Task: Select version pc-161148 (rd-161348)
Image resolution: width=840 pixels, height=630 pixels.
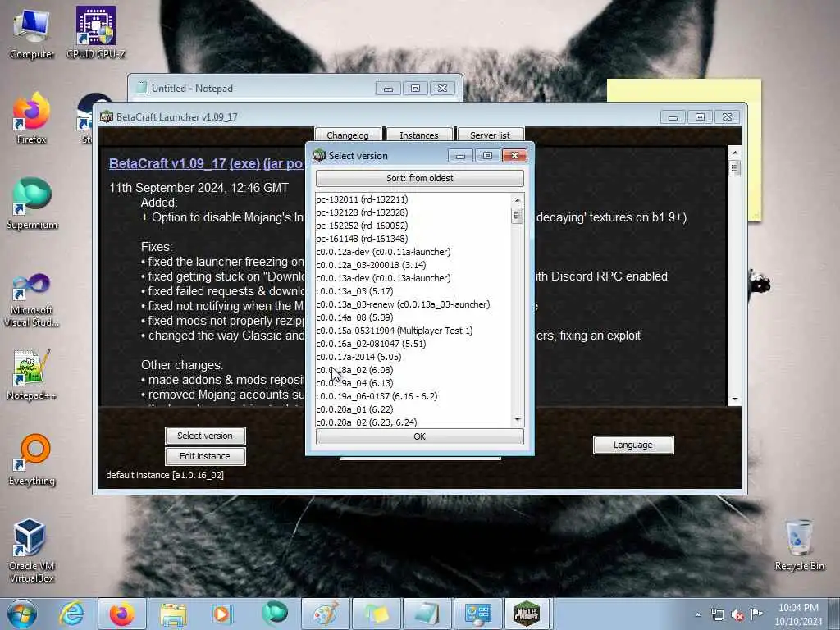Action: [x=413, y=239]
